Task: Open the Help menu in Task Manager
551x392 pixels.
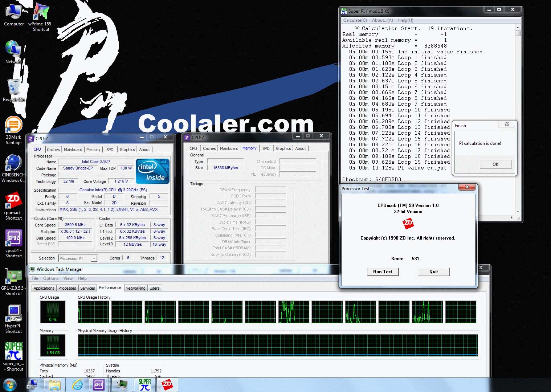Action: tap(82, 278)
